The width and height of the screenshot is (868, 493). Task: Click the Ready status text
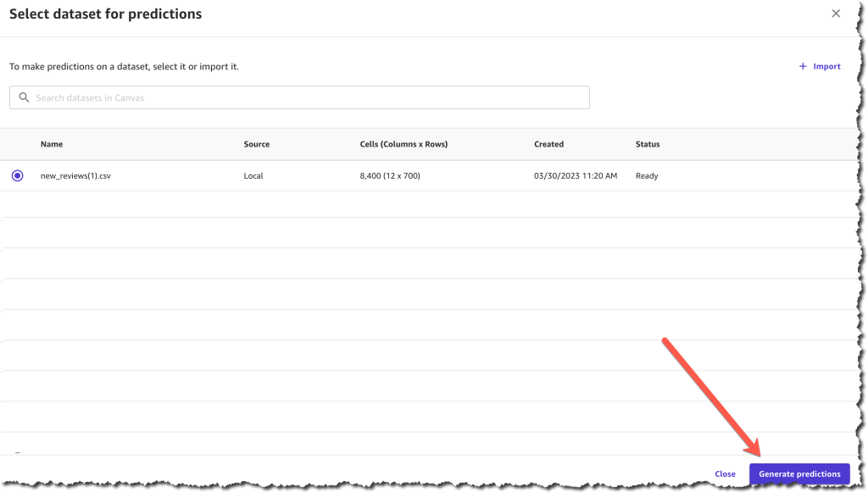646,175
